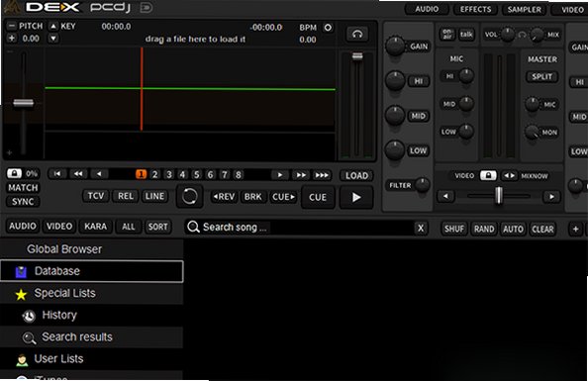Viewport: 588px width, 381px height.
Task: Click the Search song input field
Action: tap(300, 228)
